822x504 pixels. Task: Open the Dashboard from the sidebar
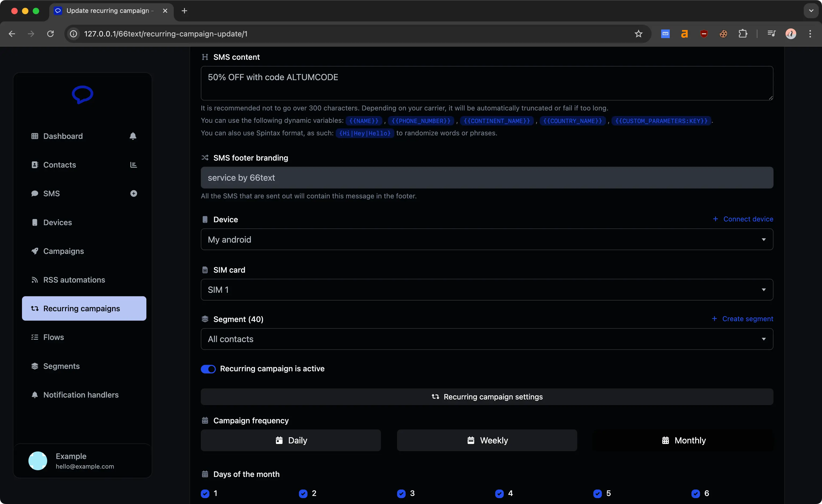[63, 136]
